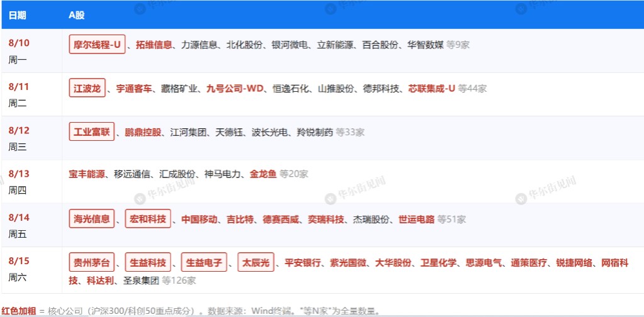Image resolution: width=644 pixels, height=317 pixels.
Task: Open the 等44家 count for 8/11
Action: (x=472, y=89)
